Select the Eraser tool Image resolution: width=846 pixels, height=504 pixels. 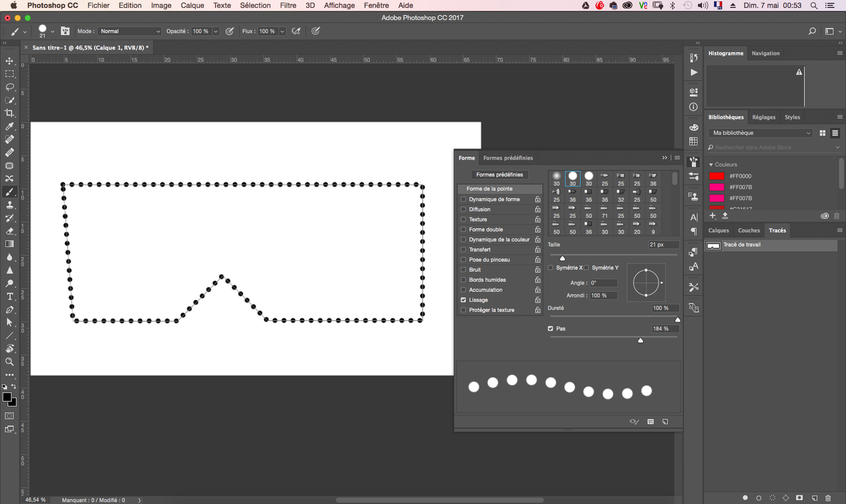(x=9, y=231)
